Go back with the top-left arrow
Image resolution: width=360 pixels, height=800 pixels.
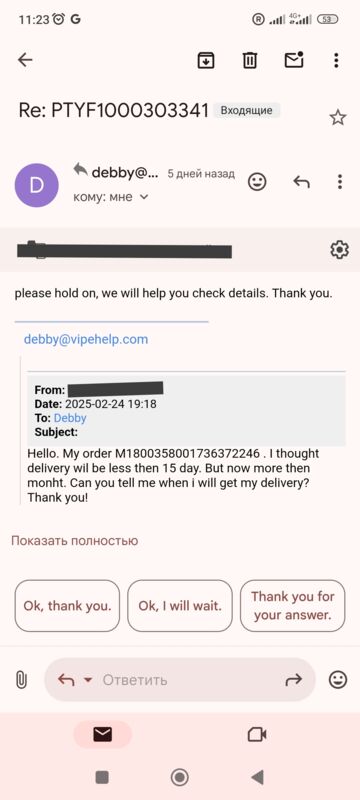[25, 60]
